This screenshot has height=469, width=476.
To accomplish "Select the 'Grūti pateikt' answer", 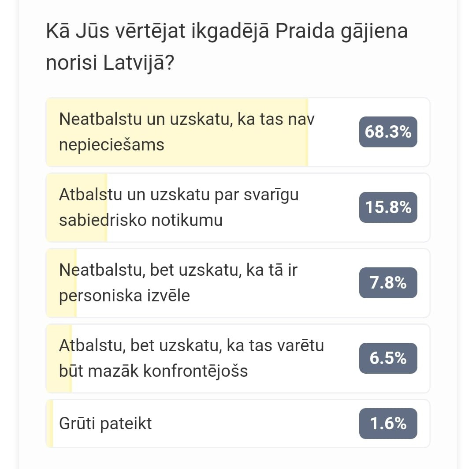I will pyautogui.click(x=238, y=424).
